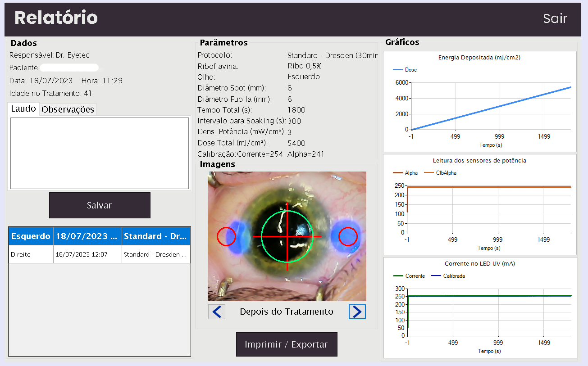
Task: Click the eye treatment image
Action: pyautogui.click(x=287, y=236)
